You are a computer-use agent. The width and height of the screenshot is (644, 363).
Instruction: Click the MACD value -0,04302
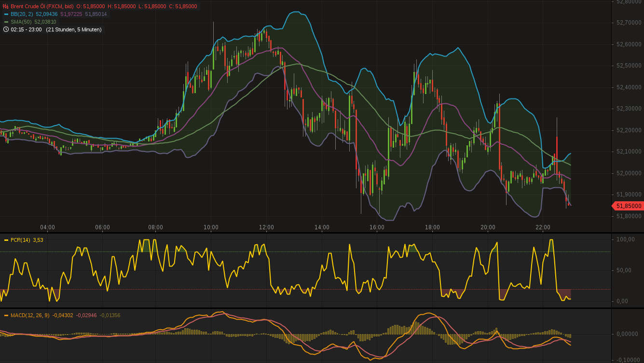tap(63, 315)
